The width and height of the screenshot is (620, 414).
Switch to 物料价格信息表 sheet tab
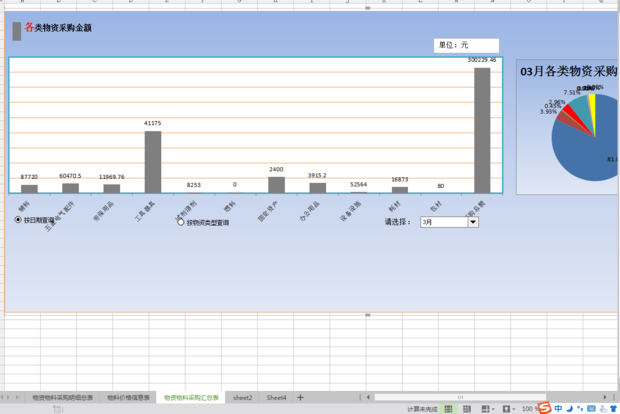129,397
